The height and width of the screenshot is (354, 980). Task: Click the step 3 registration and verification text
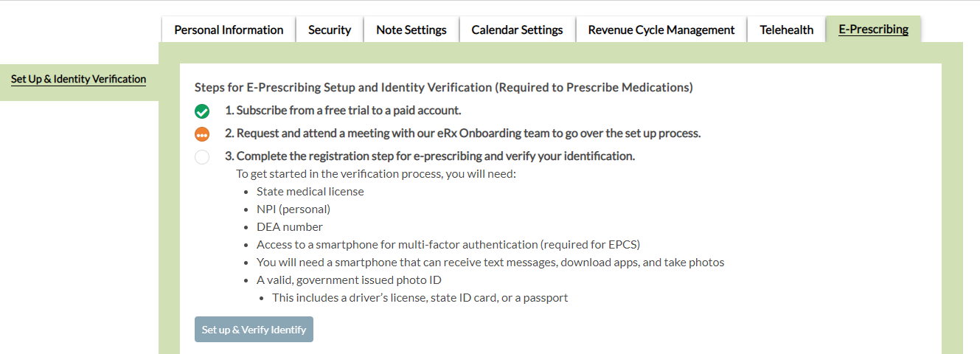[x=430, y=156]
